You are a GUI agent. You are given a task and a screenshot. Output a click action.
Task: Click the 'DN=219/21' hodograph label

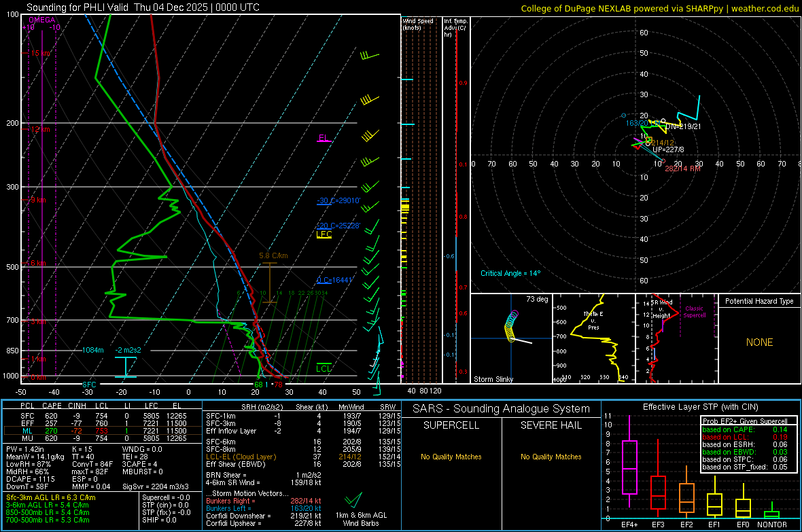point(683,126)
